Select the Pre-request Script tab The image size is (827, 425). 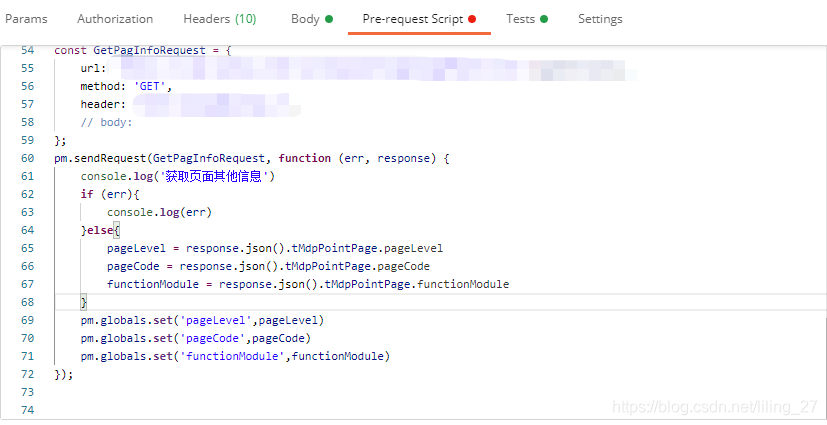click(x=419, y=19)
